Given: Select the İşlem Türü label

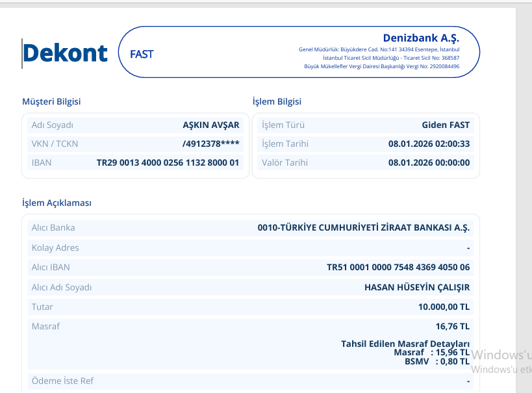Looking at the screenshot, I should (x=283, y=125).
